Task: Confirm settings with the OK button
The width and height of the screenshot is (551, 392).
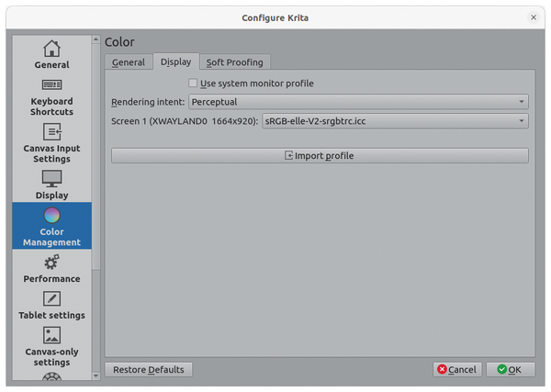Action: point(510,369)
